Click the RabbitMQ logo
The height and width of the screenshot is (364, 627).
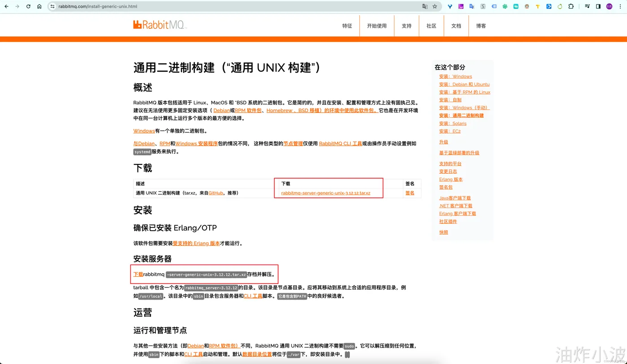159,25
